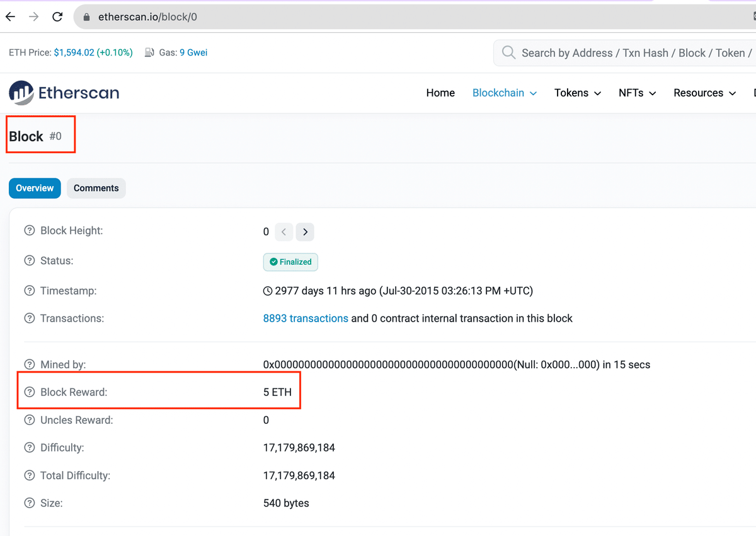
Task: Click help icon beside Size
Action: point(29,503)
